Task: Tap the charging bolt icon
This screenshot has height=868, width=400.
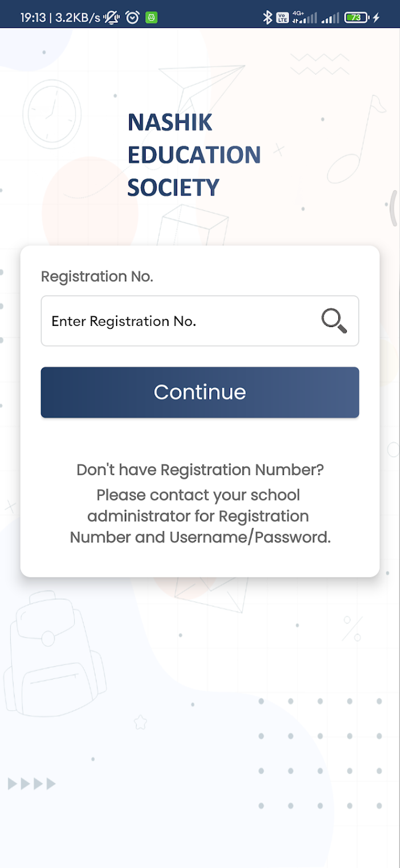Action: coord(376,18)
